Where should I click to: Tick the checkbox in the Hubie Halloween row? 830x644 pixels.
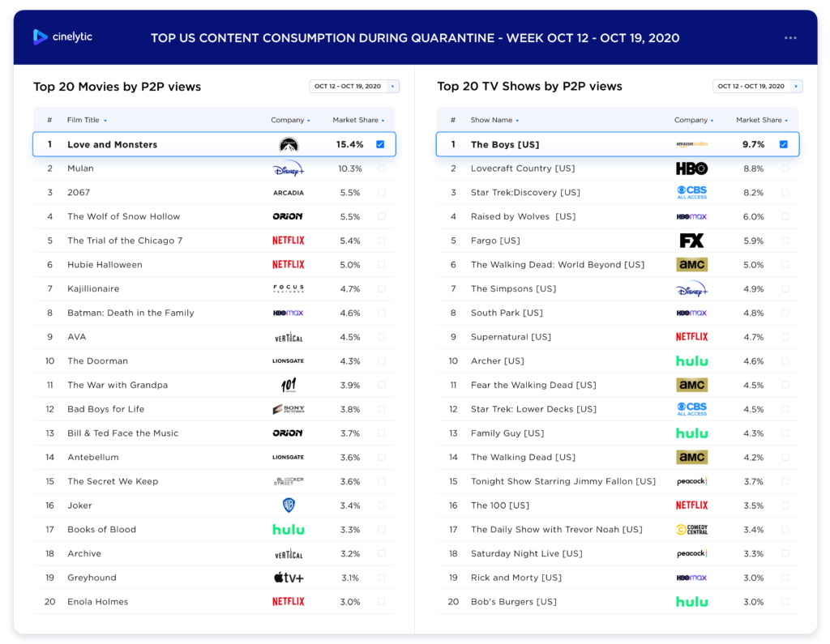coord(382,265)
